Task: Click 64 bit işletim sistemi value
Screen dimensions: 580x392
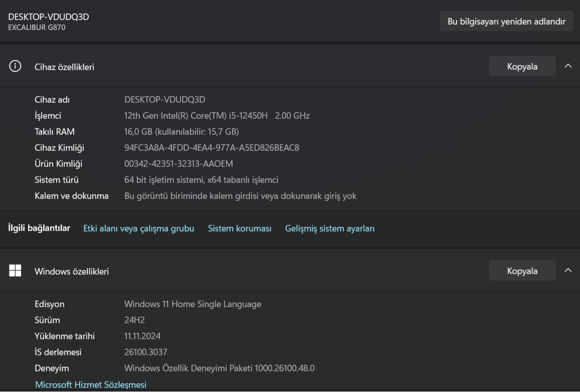Action: click(x=201, y=180)
